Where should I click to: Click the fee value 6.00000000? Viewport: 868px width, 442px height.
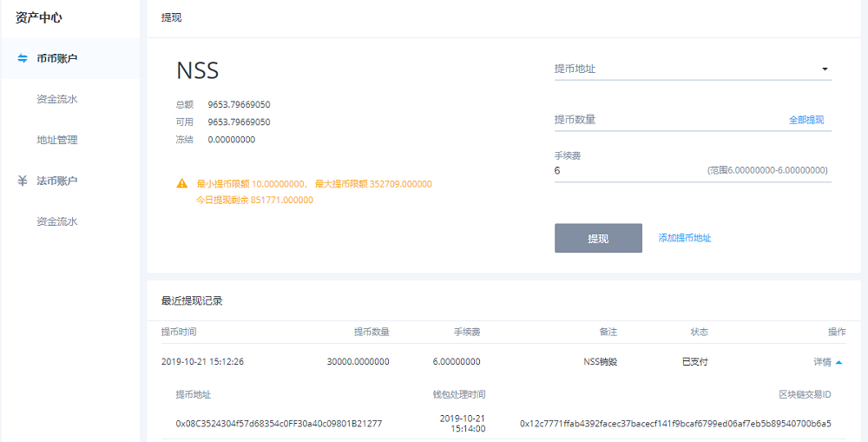point(457,362)
